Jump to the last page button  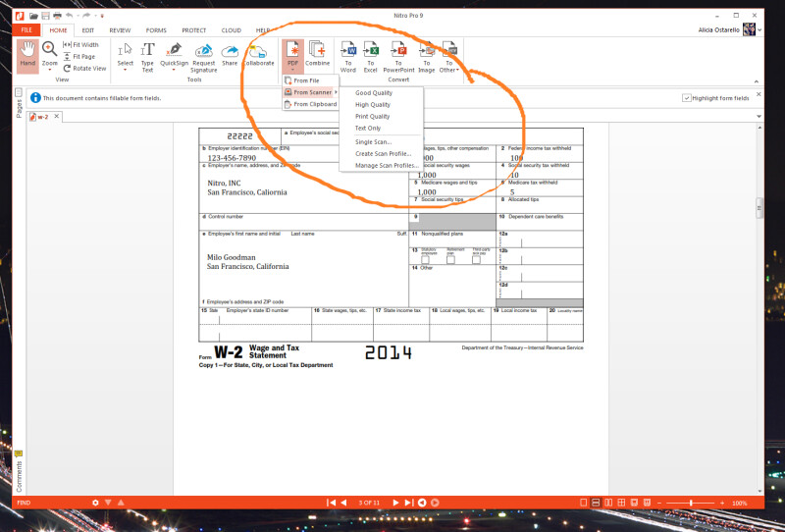coord(408,503)
